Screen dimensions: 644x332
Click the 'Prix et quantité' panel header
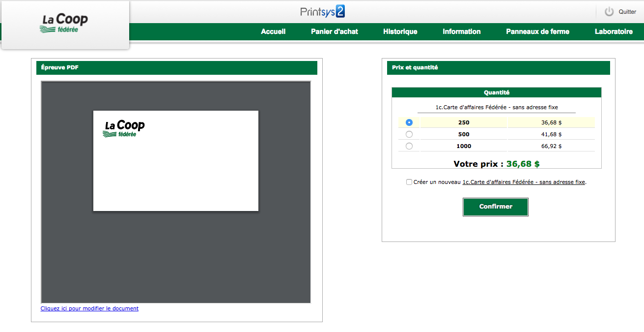click(x=498, y=68)
